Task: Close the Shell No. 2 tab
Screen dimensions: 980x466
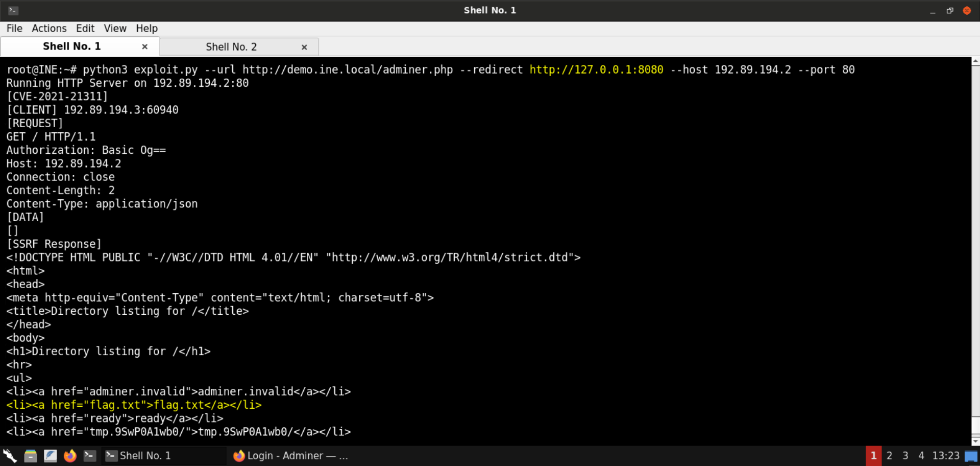Action: point(304,47)
